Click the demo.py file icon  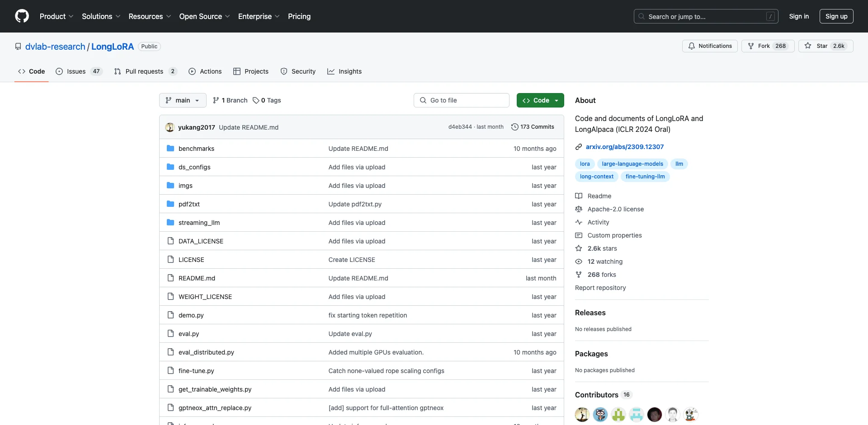[170, 315]
